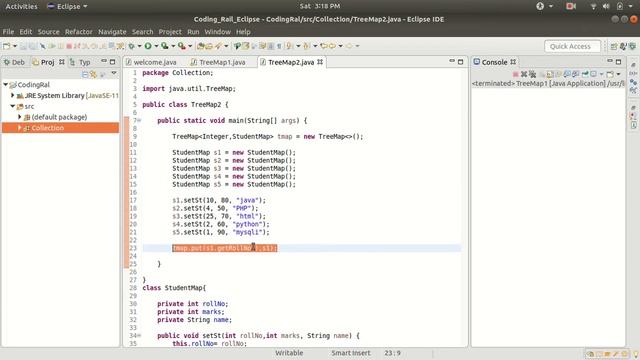This screenshot has width=640, height=360.
Task: Toggle Scroll Lock in Console toolbar
Action: pos(550,74)
